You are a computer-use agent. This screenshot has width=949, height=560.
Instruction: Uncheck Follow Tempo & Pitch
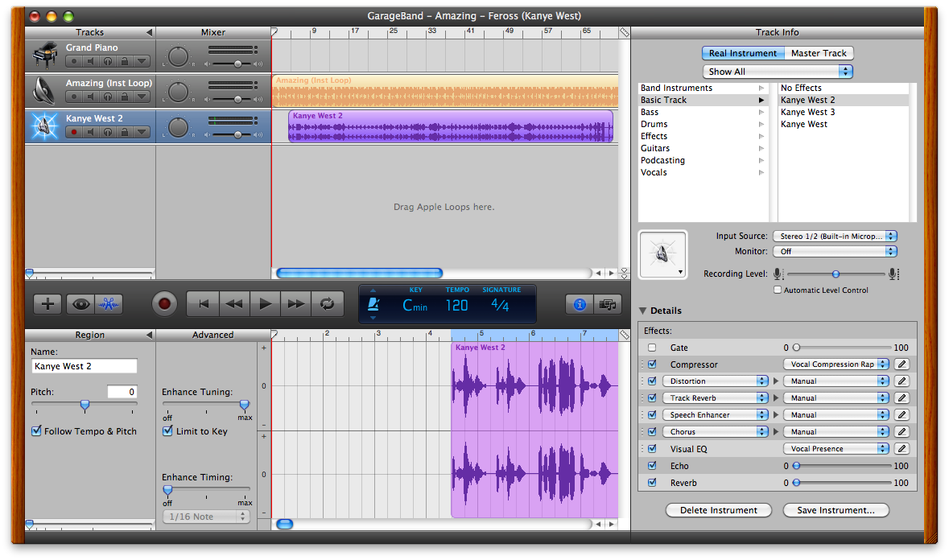(x=36, y=430)
